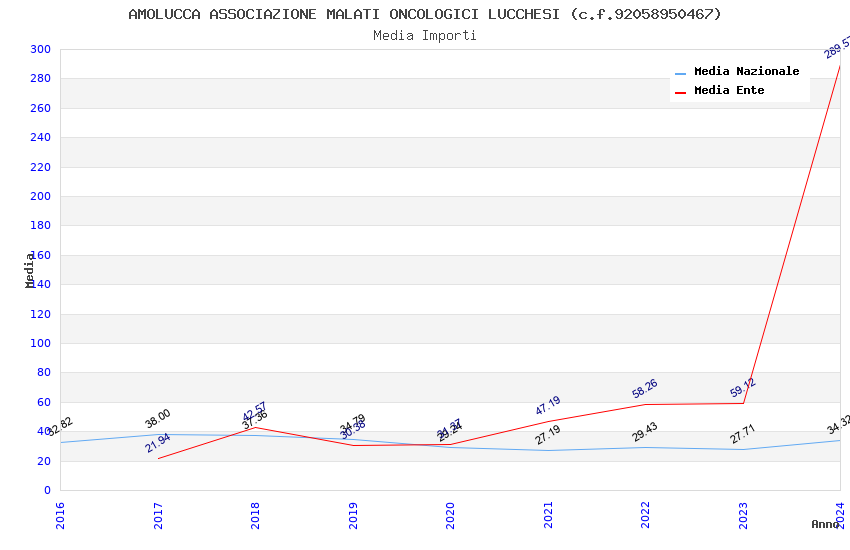Click the 100 y-axis tick label
Viewport: 850px width, 550px height.
point(41,343)
